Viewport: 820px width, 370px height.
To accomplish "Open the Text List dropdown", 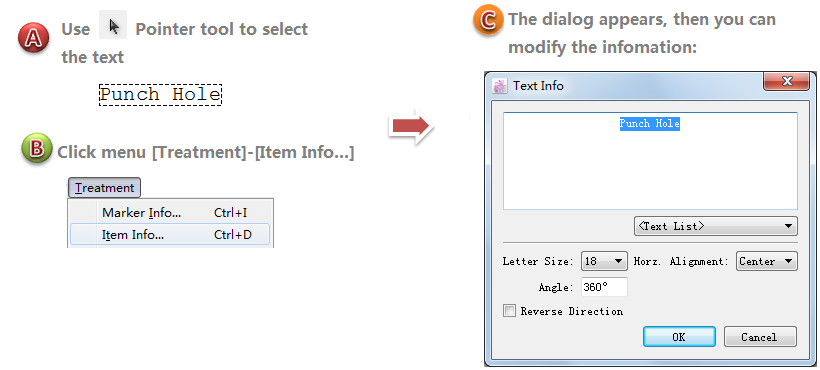I will tap(715, 226).
